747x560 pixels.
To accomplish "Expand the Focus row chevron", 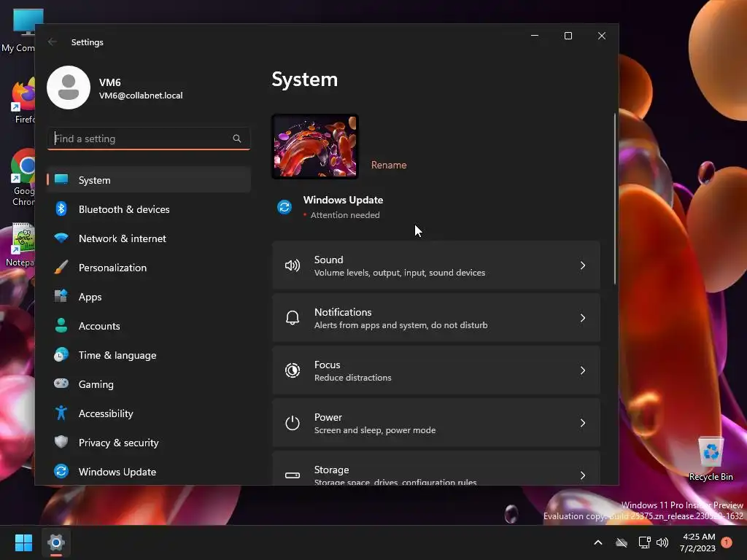I will click(583, 370).
